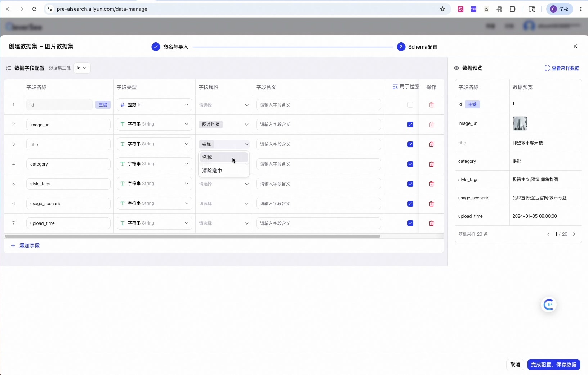The height and width of the screenshot is (375, 588).
Task: Click the floating assistant chat icon
Action: [x=549, y=305]
